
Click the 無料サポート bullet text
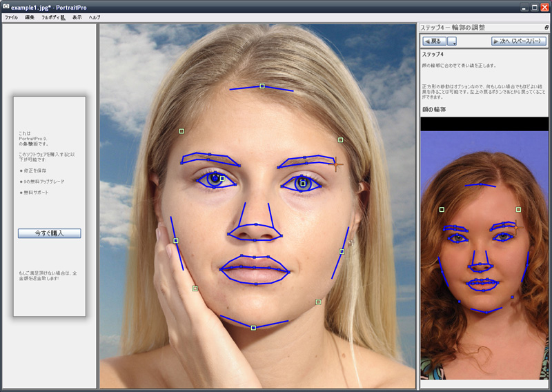(36, 193)
